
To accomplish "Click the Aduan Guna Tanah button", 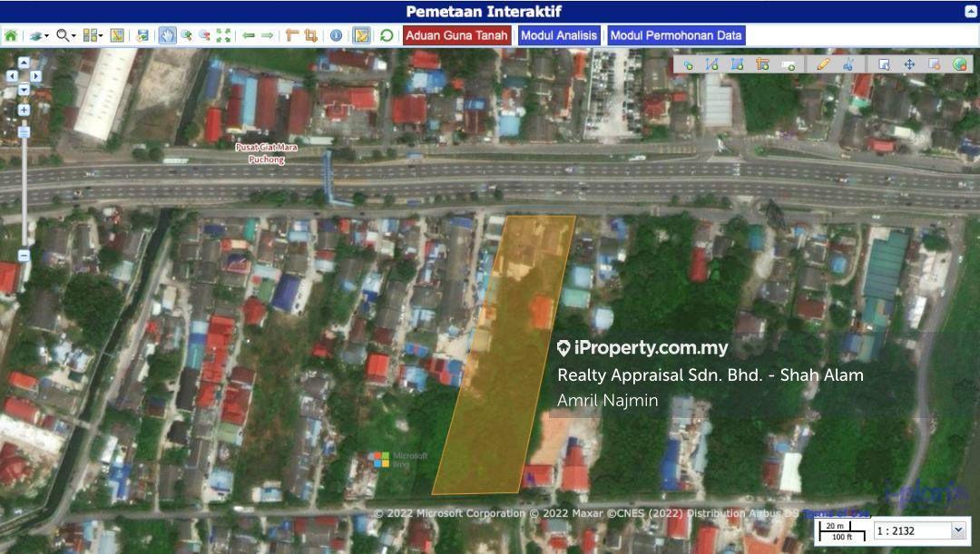I will tap(456, 35).
